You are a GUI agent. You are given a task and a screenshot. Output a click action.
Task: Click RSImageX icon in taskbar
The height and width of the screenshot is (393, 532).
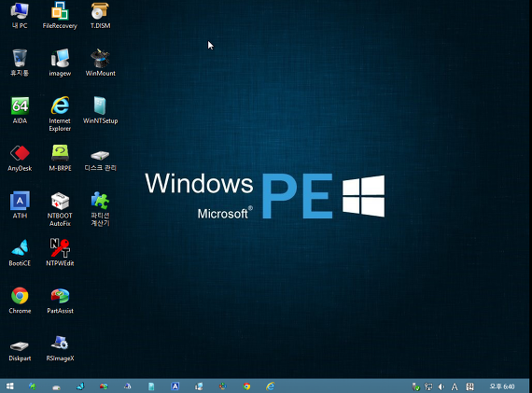click(x=128, y=386)
